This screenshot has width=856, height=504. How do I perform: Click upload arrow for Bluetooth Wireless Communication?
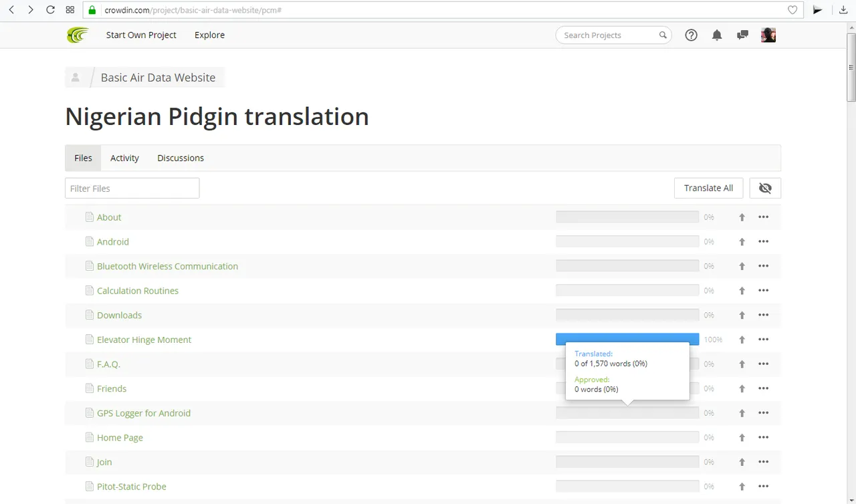[x=742, y=266]
